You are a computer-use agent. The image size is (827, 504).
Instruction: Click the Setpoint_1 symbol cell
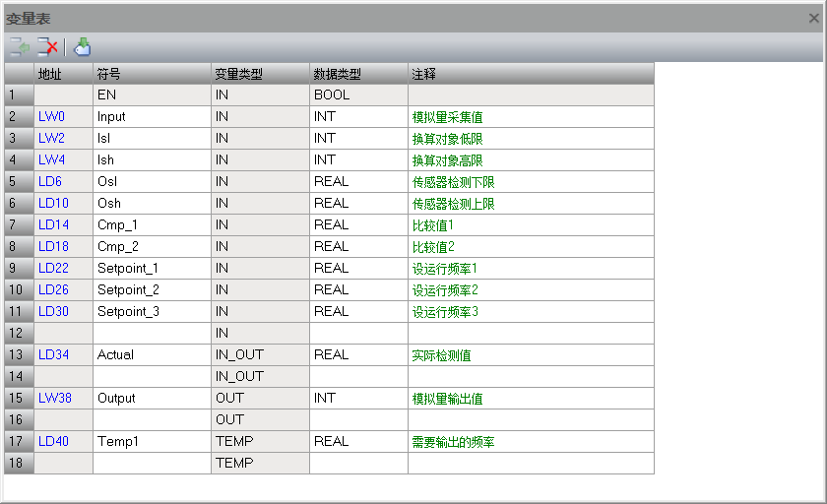pyautogui.click(x=152, y=268)
